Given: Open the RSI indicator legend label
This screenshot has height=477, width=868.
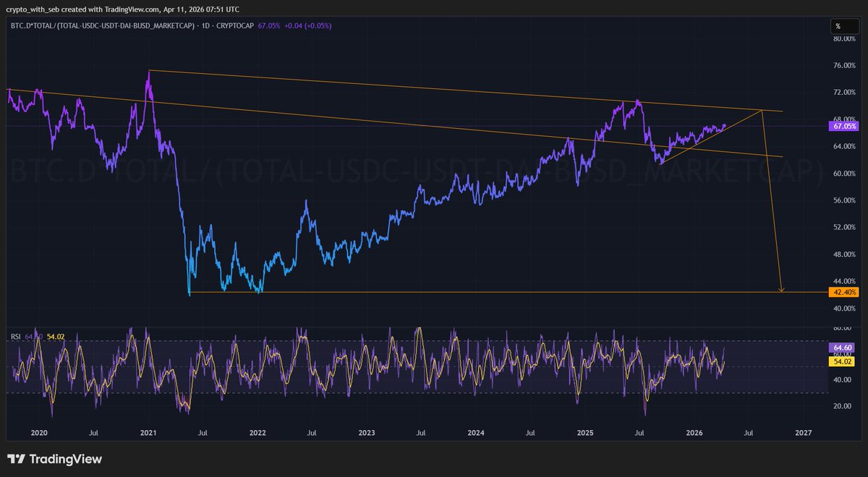Looking at the screenshot, I should point(15,337).
